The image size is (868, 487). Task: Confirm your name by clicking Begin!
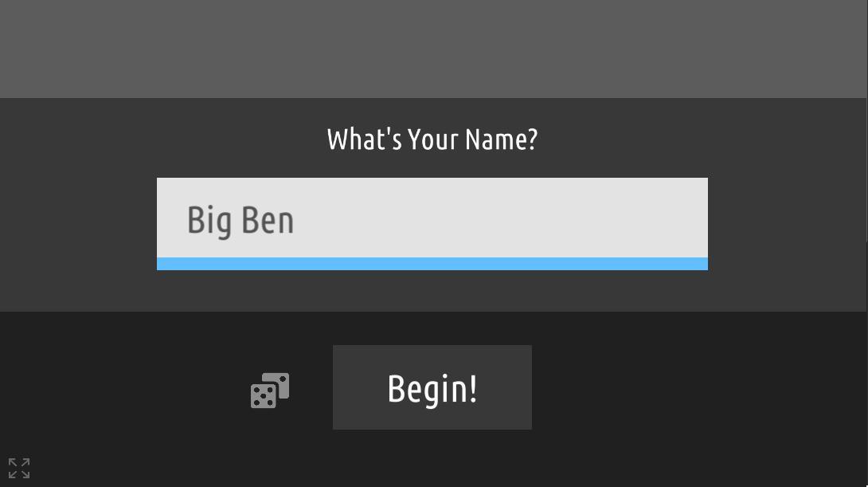pos(432,387)
